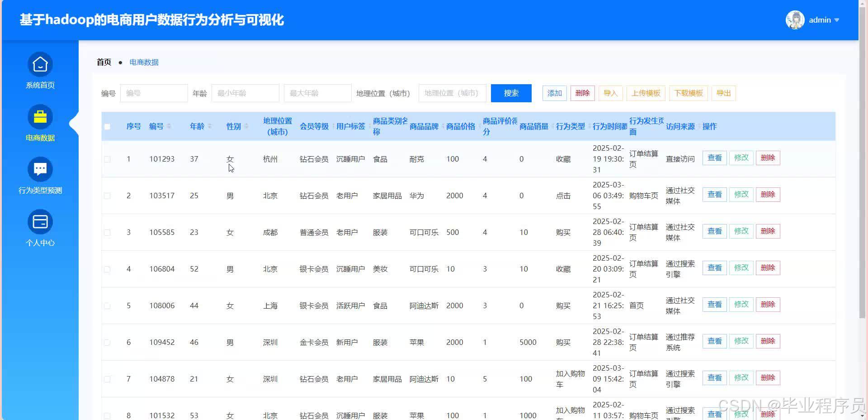Check the row checkbox for record 108006
Screen dimensions: 868x420
[x=107, y=305]
